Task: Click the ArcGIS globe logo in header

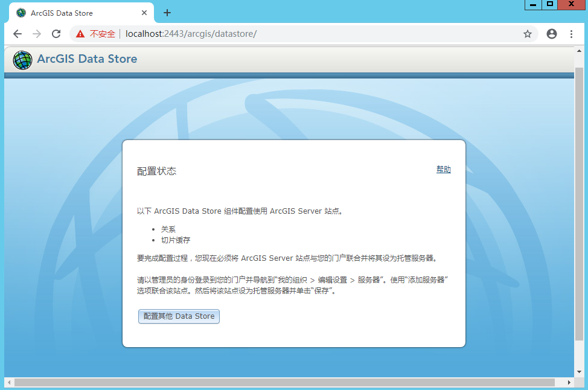Action: [x=22, y=60]
